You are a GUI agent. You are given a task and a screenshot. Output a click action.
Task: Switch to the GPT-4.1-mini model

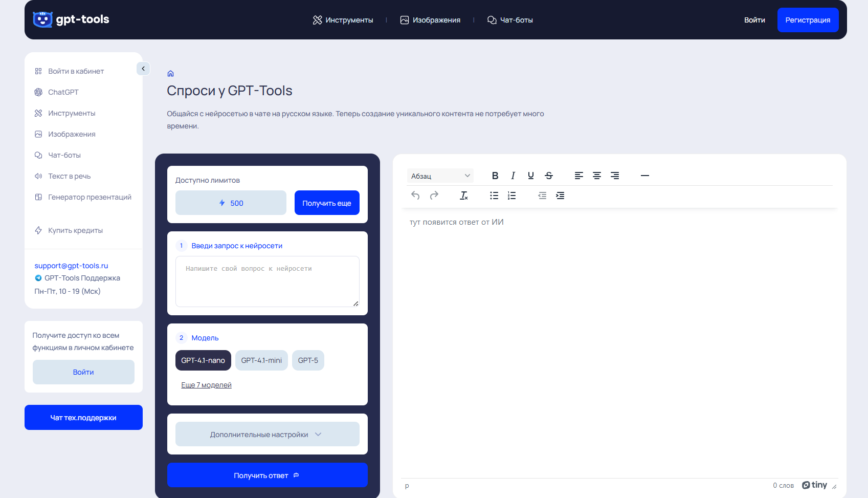coord(261,360)
